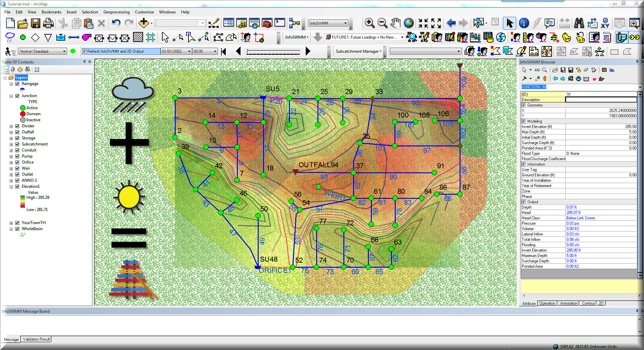
Task: Play the output animation forward
Action: coord(308,51)
